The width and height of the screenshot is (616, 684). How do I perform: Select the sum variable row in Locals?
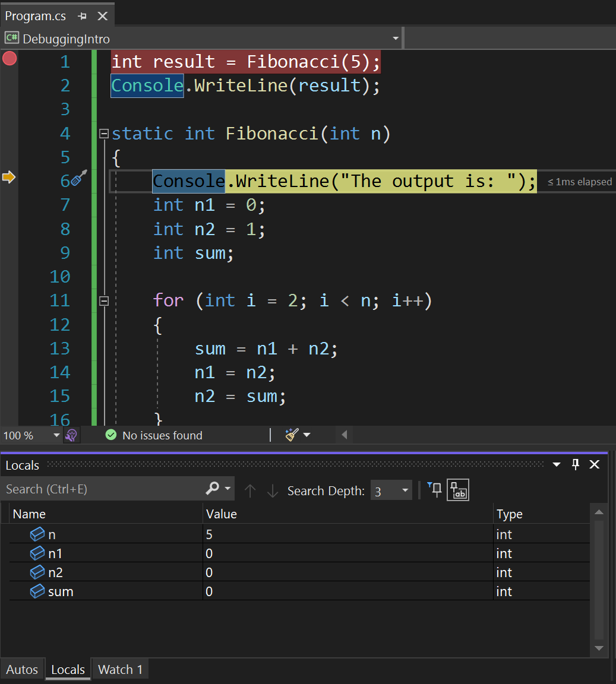point(299,591)
